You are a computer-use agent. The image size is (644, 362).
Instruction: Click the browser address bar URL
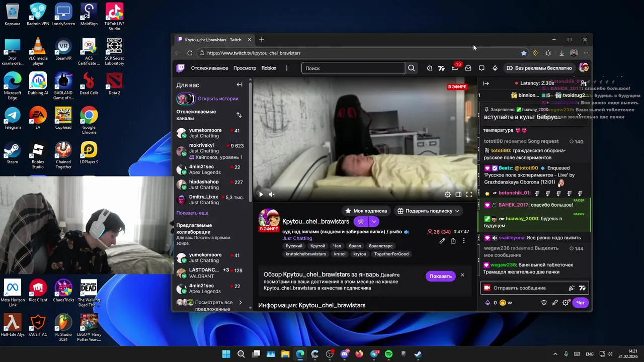[x=254, y=53]
